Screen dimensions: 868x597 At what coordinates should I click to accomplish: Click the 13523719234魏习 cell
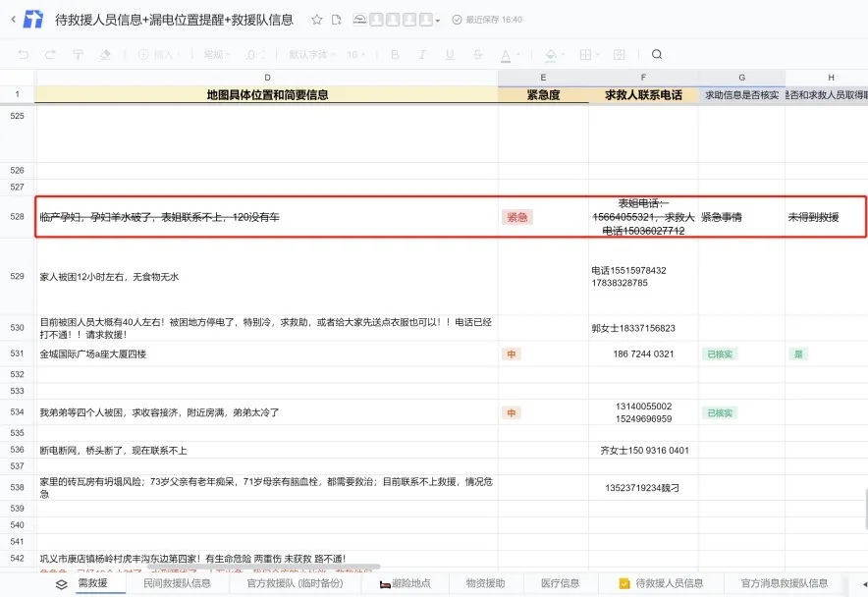(x=642, y=488)
